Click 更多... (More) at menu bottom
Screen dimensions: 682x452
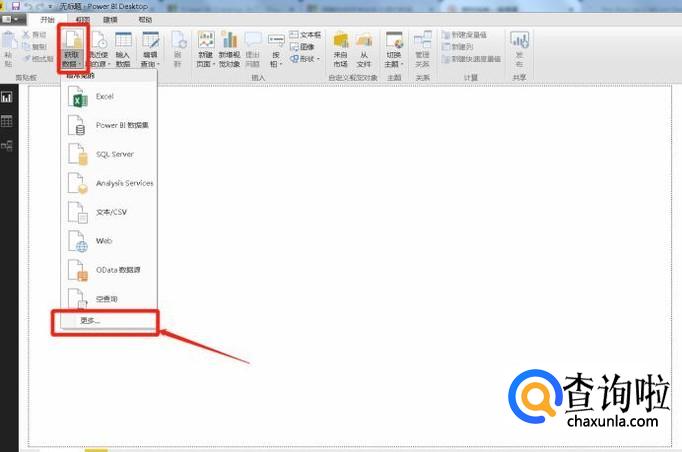(109, 321)
